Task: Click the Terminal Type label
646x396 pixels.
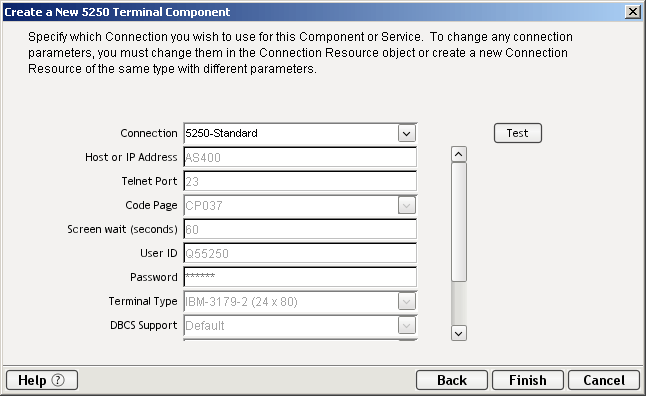Action: click(x=143, y=301)
